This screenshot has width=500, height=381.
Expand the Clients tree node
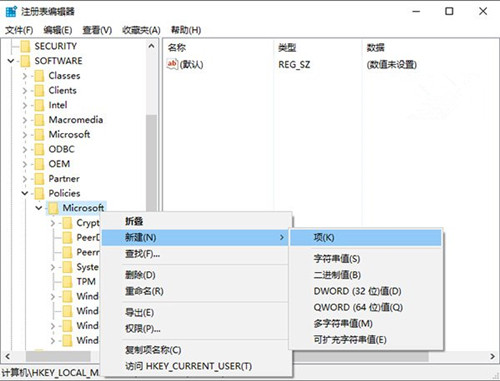coord(25,91)
